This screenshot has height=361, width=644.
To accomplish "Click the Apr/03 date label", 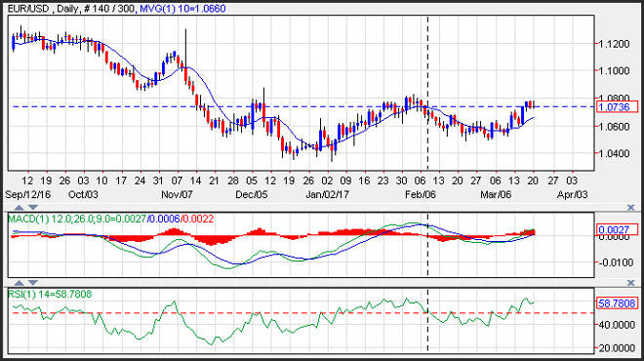I will click(x=573, y=194).
